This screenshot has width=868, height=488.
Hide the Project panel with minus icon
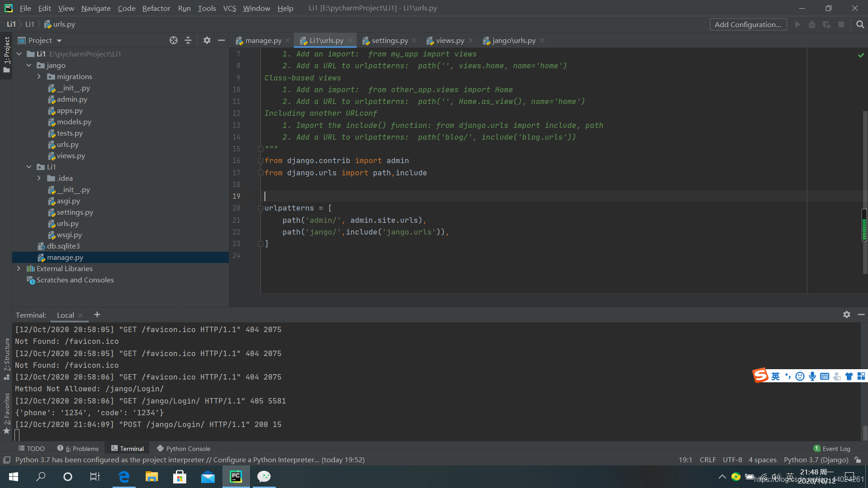point(222,41)
